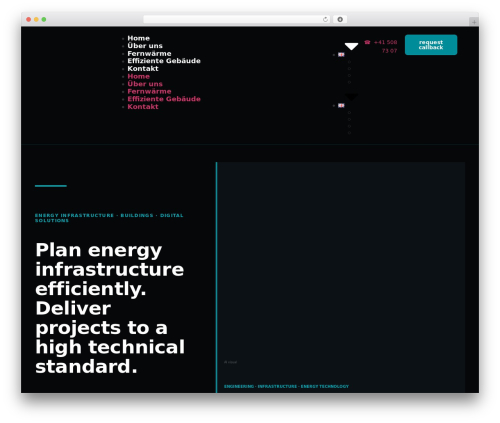
Task: Click the telephone icon by the phone number
Action: (x=367, y=42)
